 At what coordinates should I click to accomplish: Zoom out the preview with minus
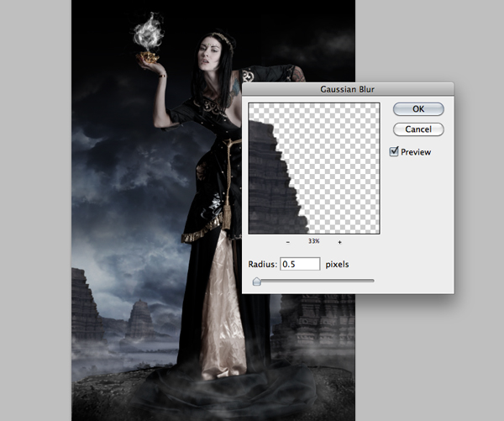click(x=288, y=242)
